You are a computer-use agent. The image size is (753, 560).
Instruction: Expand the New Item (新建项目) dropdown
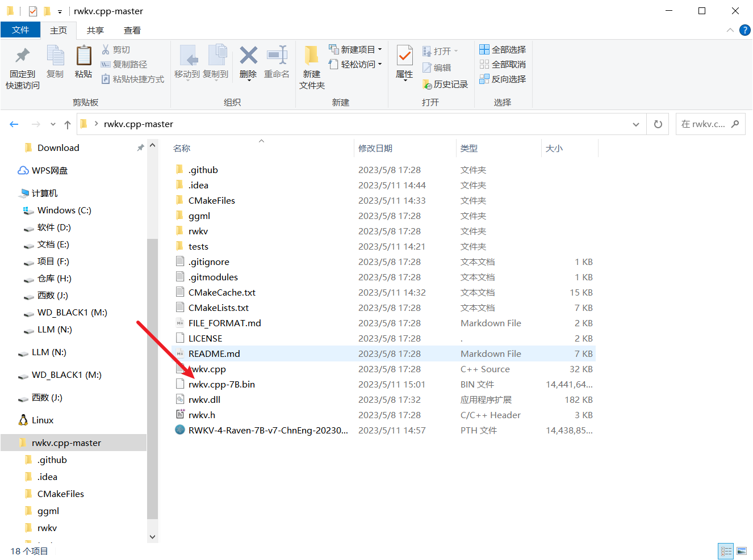tap(380, 50)
